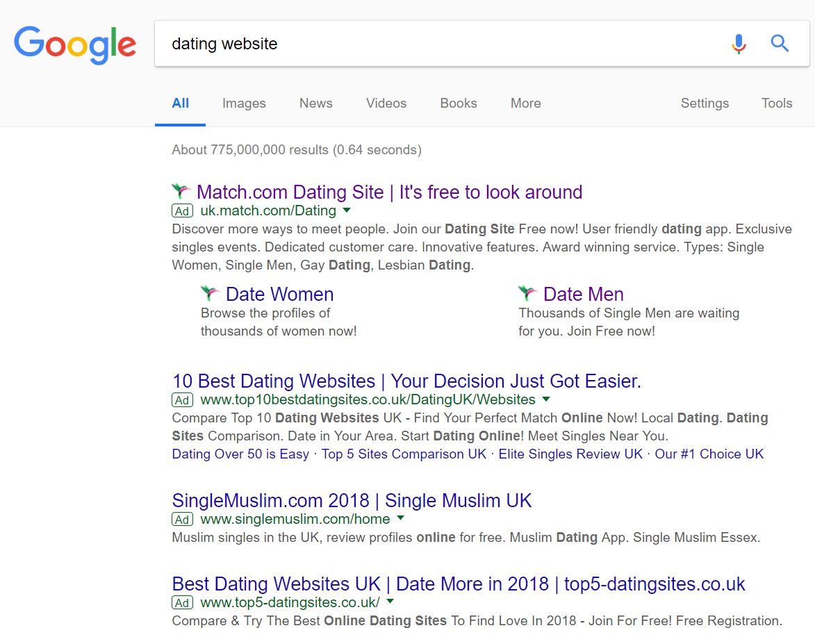This screenshot has height=644, width=815.
Task: Click hummingbird icon beside Date Men
Action: (x=527, y=293)
